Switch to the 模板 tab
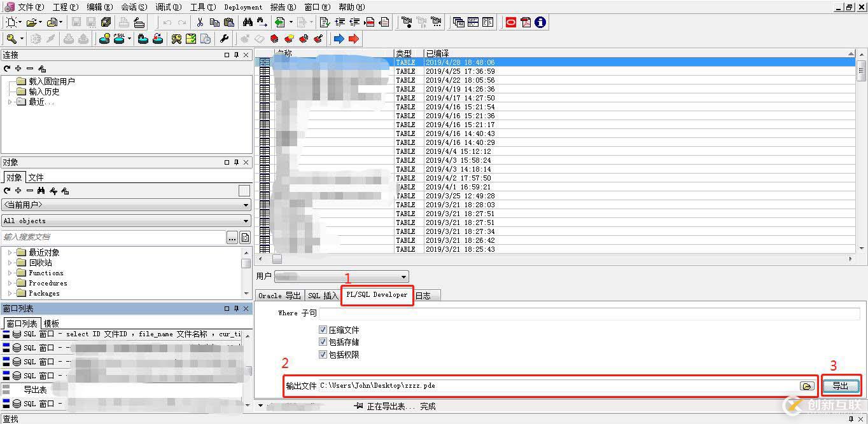The height and width of the screenshot is (424, 868). pos(52,324)
